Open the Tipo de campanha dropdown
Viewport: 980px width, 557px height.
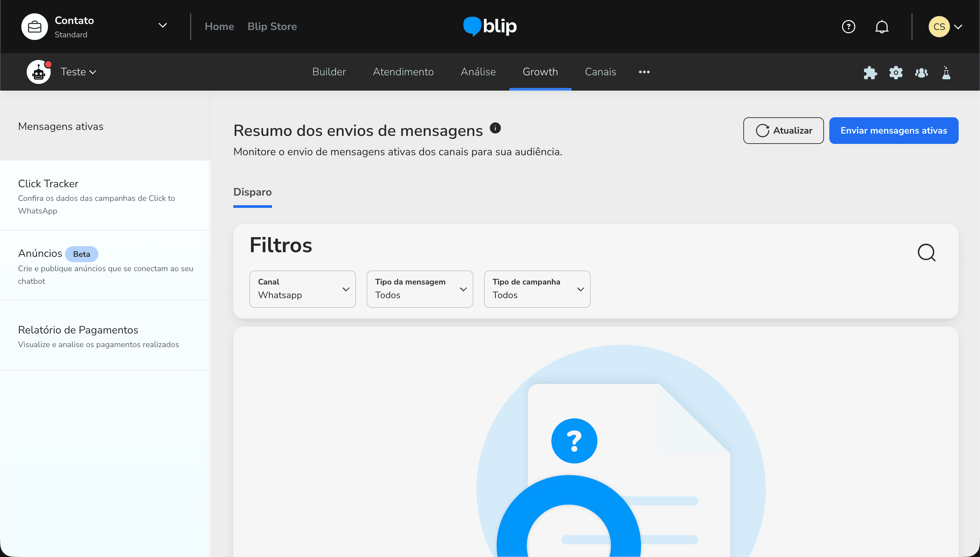tap(537, 289)
